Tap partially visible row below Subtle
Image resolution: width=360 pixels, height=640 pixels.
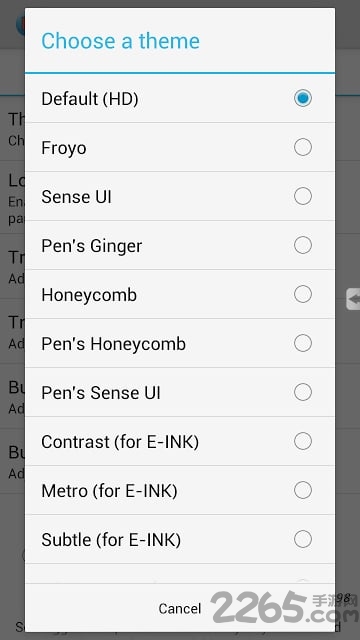(x=180, y=574)
